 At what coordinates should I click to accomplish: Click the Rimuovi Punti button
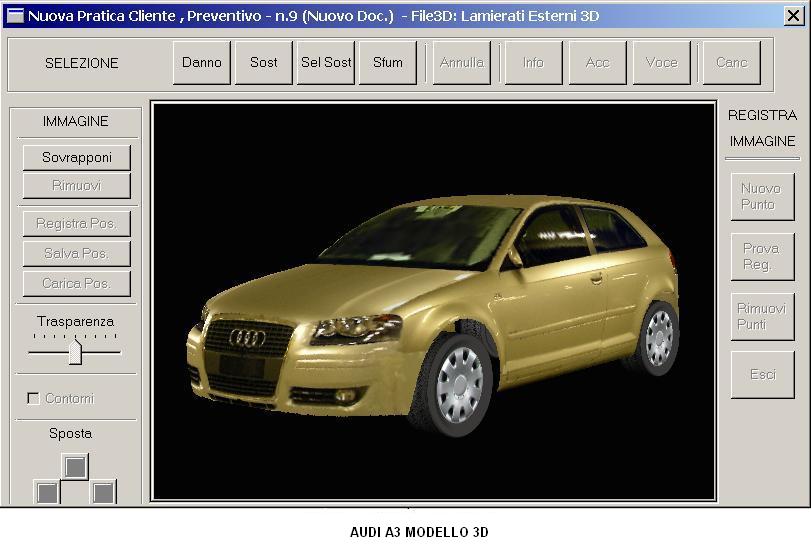point(762,317)
